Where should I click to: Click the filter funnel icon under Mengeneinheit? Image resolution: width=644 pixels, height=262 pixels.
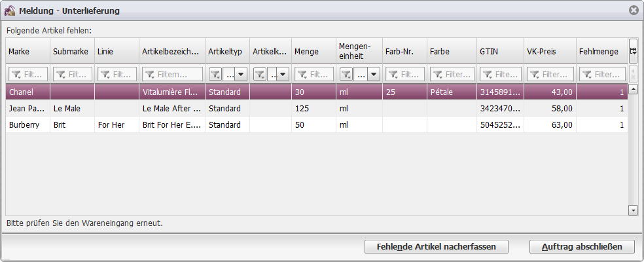(346, 75)
